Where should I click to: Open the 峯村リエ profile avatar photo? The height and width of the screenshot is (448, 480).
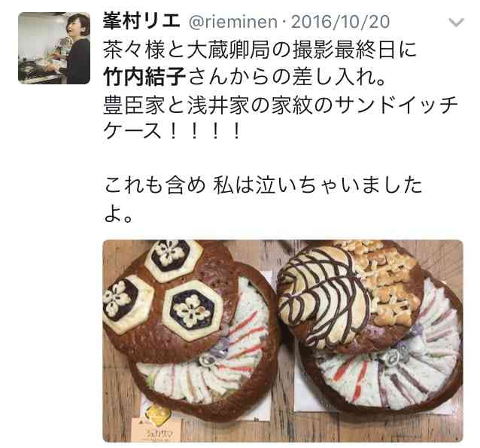point(54,48)
